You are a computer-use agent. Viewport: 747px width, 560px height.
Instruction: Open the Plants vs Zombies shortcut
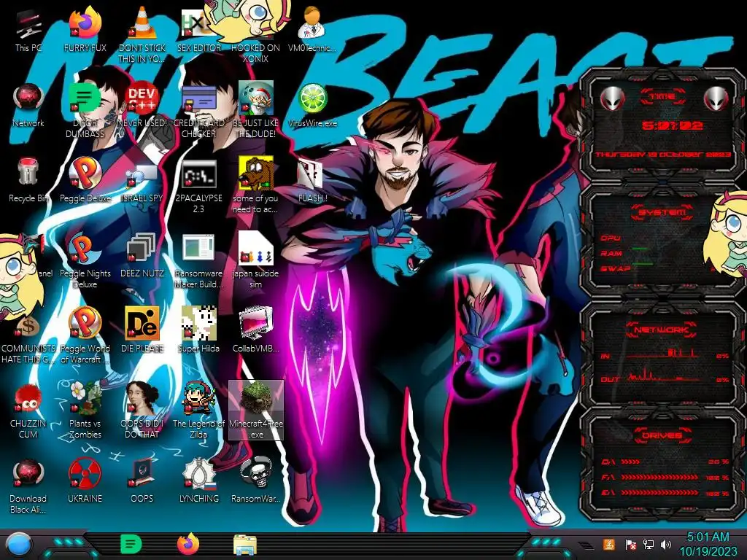pyautogui.click(x=85, y=411)
